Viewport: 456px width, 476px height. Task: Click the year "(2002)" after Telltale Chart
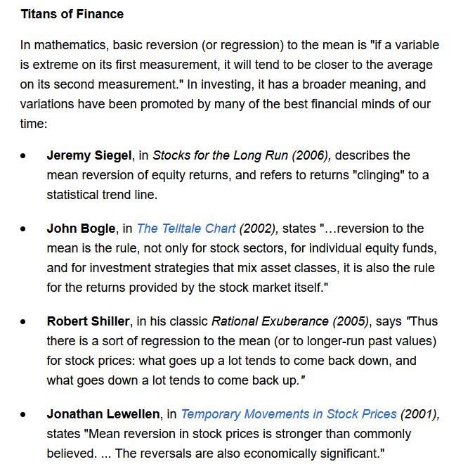tap(259, 229)
